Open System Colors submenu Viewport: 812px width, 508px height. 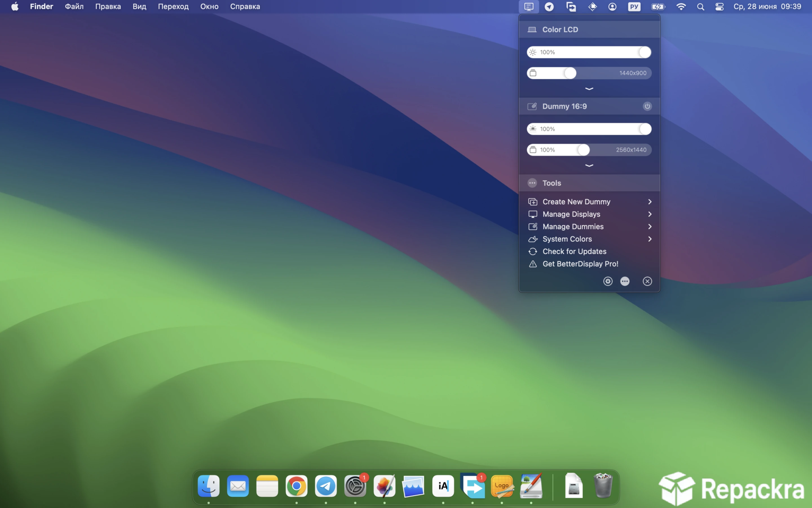(x=590, y=239)
